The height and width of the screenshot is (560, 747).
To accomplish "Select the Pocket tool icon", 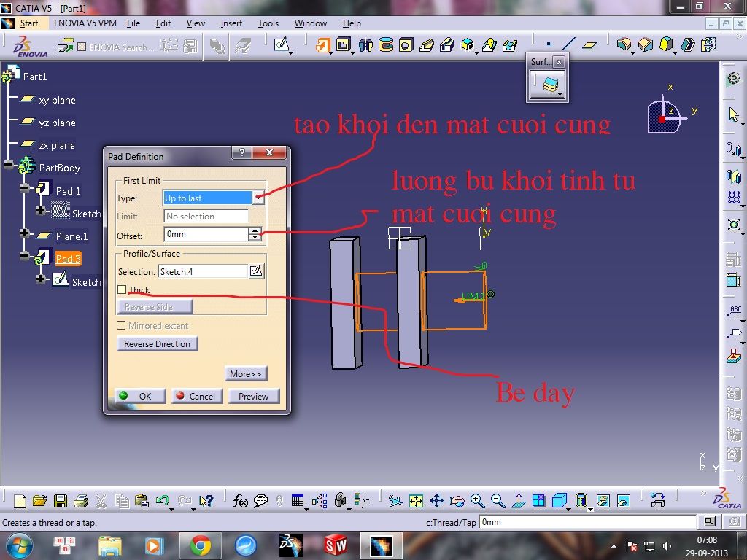I will pos(344,44).
